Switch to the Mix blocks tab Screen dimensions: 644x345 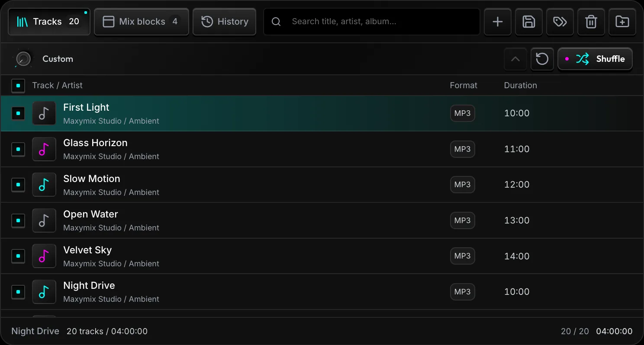click(142, 22)
